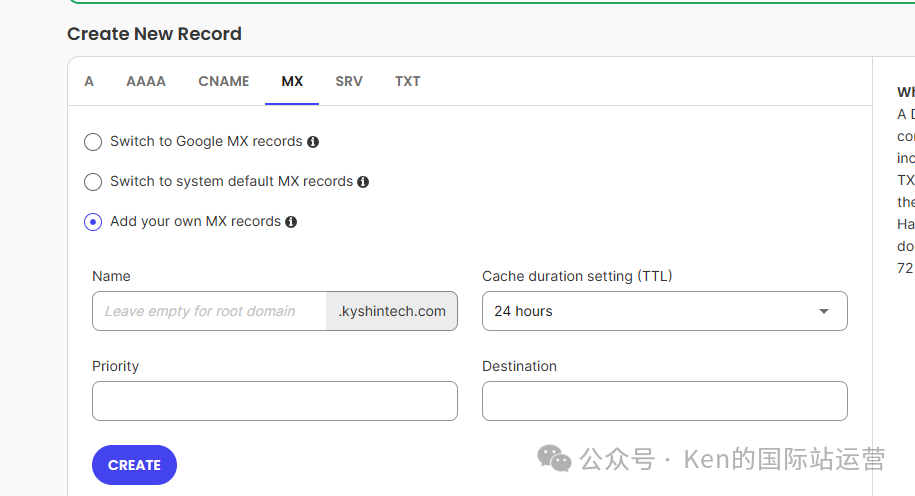Switch to the AAAA record tab
Viewport: 915px width, 496px height.
[146, 81]
